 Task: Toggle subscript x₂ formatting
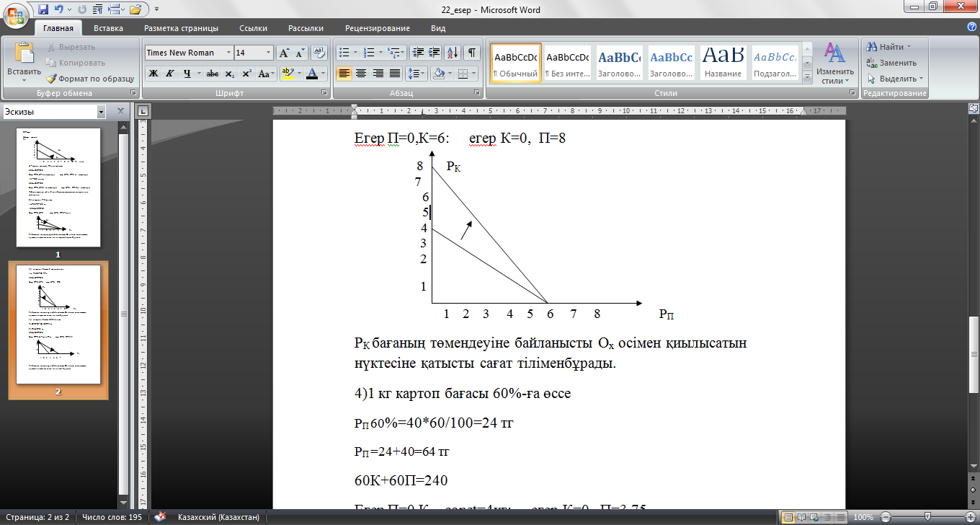pos(229,74)
